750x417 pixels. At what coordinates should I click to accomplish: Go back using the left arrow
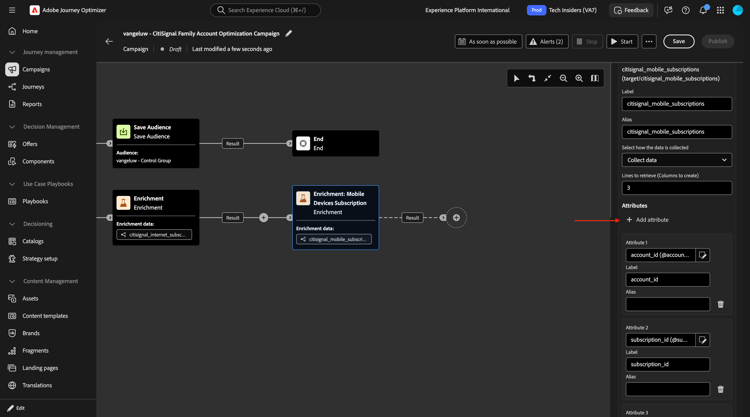pyautogui.click(x=109, y=41)
